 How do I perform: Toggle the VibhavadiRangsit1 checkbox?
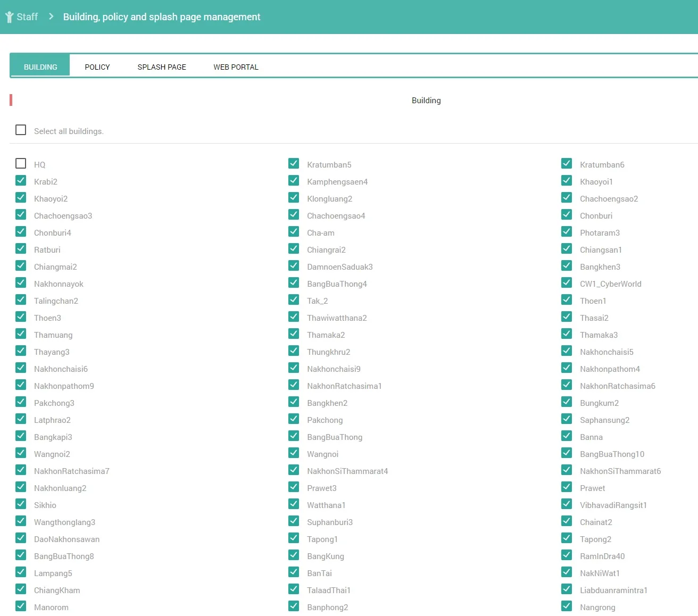coord(567,504)
